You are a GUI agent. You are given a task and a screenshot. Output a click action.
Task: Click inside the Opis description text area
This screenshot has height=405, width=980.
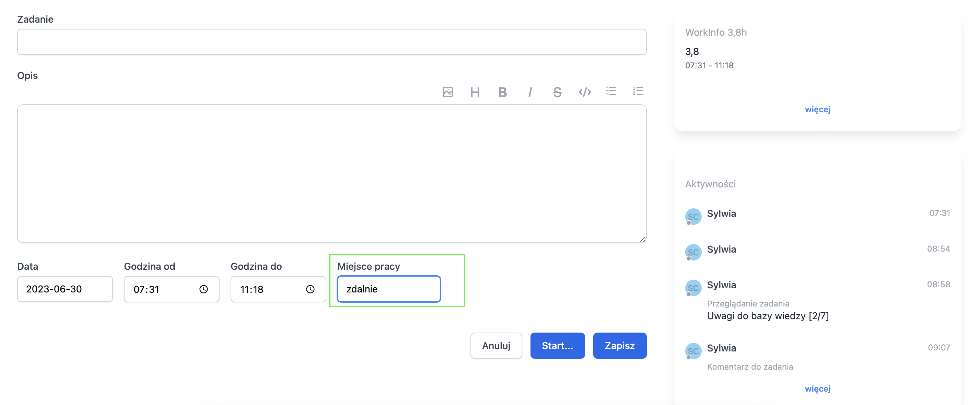point(332,174)
